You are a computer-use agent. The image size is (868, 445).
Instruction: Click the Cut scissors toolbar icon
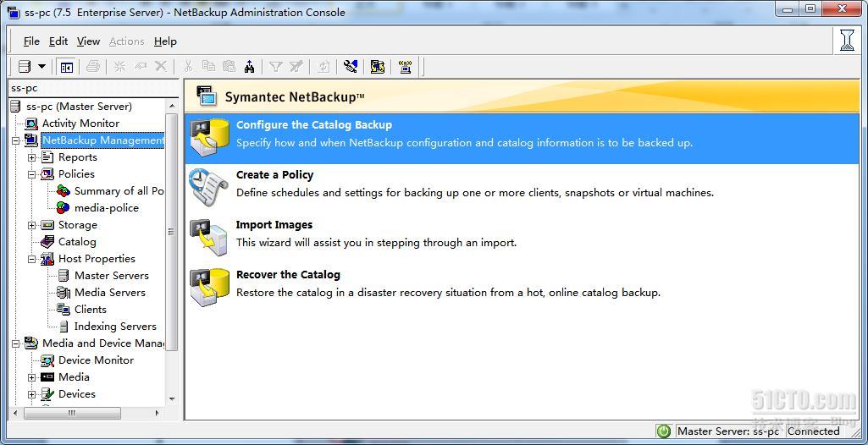188,67
